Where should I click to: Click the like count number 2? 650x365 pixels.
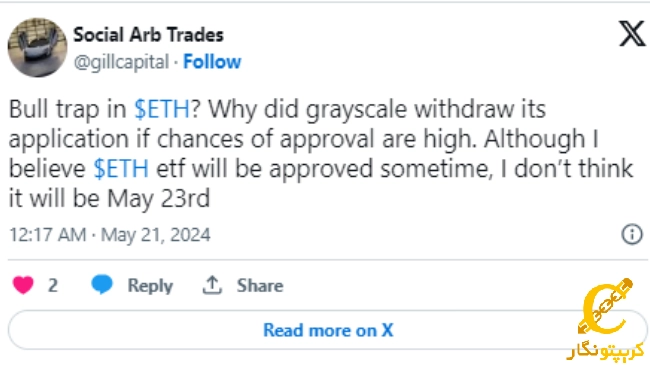53,285
